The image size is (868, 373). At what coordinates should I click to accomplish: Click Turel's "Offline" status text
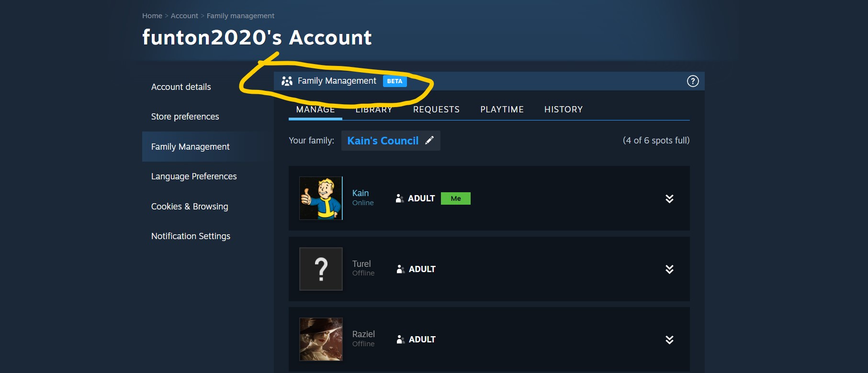pos(363,273)
